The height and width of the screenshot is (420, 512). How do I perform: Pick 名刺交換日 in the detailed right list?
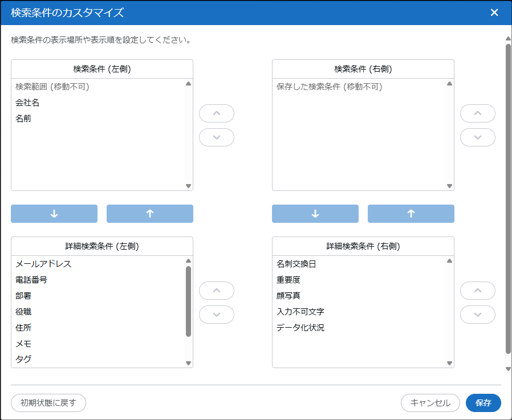coord(296,264)
